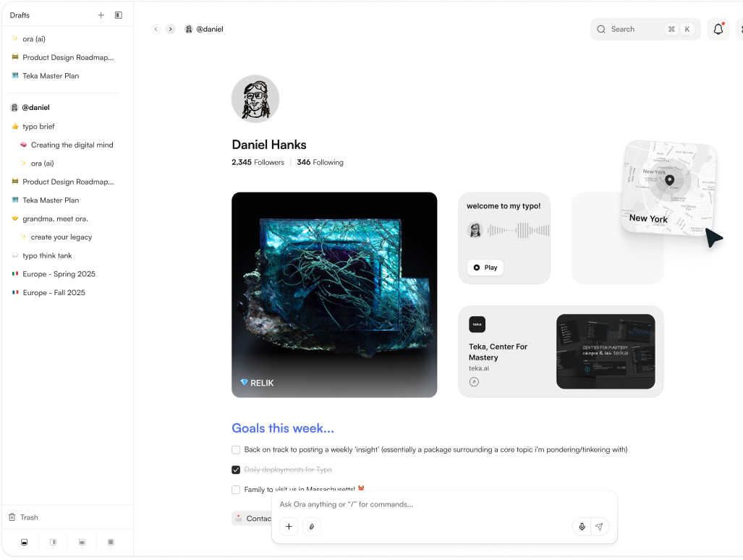Click the 'Goals this week...' heading
This screenshot has height=560, width=743.
pos(283,428)
